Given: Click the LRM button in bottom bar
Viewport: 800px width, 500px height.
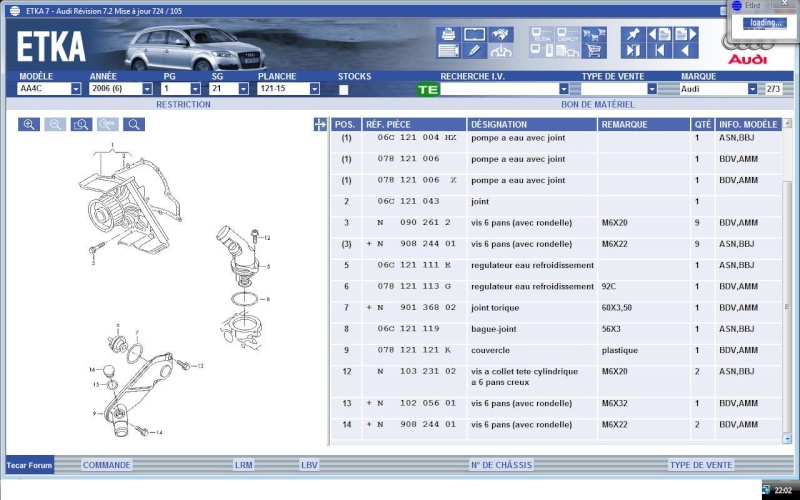Looking at the screenshot, I should tap(244, 465).
